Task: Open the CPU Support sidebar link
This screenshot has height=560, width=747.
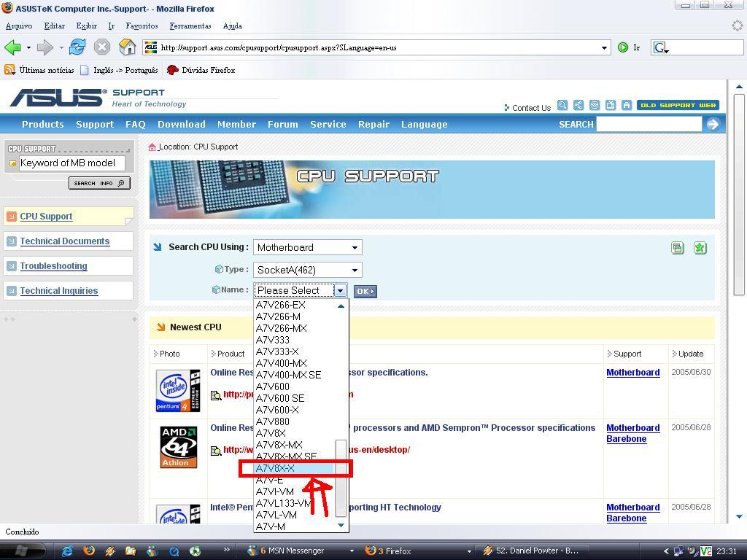Action: 46,216
